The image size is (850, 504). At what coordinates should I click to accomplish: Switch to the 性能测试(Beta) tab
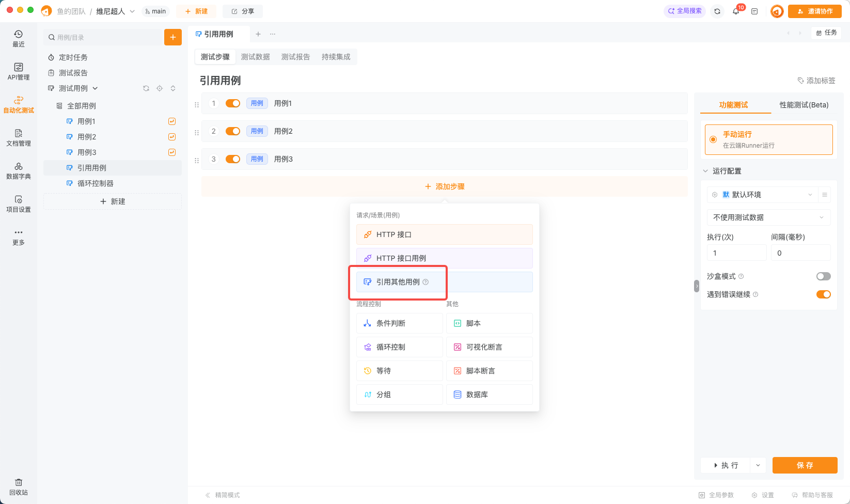[804, 104]
